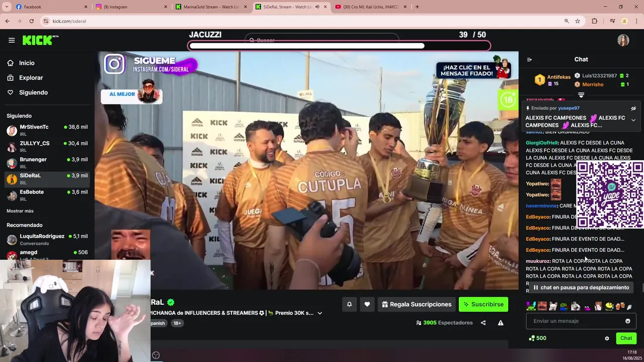
Task: Toggle the heart follow button under the stream
Action: [367, 304]
